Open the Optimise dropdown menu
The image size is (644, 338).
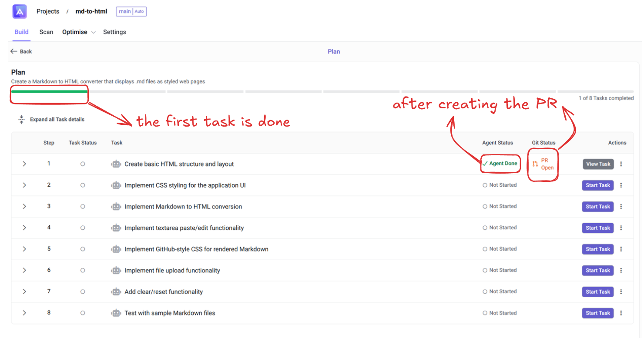[x=79, y=32]
